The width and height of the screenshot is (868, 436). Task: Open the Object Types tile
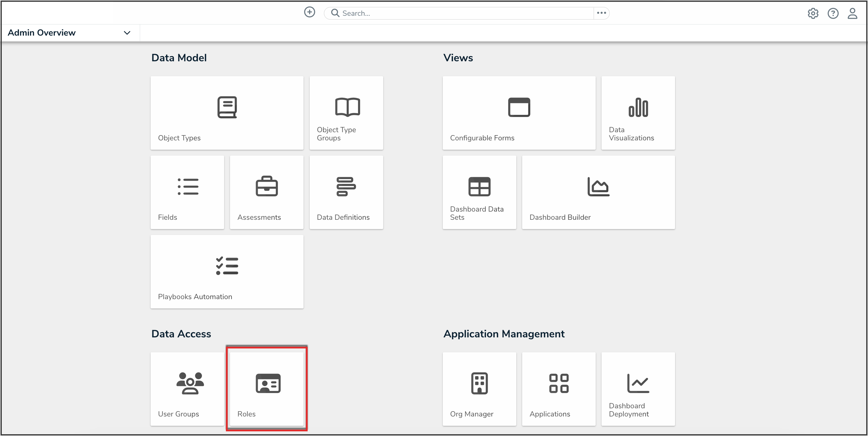[x=227, y=113]
